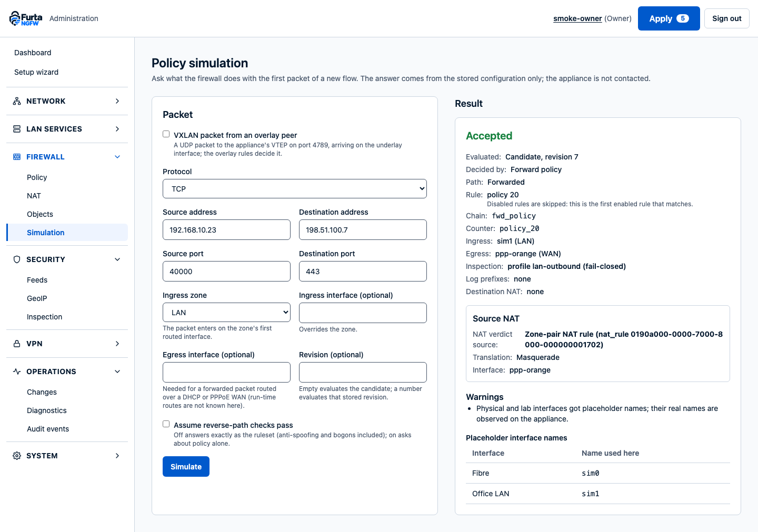The height and width of the screenshot is (532, 758).
Task: Click the System gear icon
Action: click(17, 456)
